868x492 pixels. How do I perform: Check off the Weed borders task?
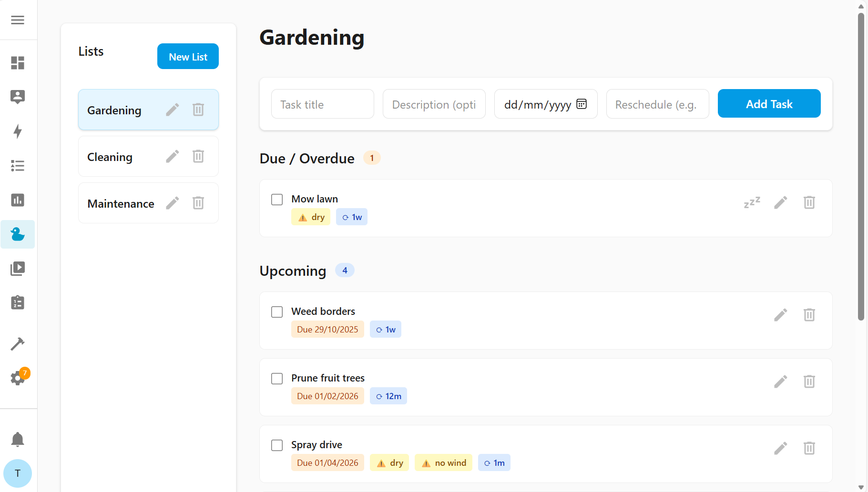tap(277, 312)
